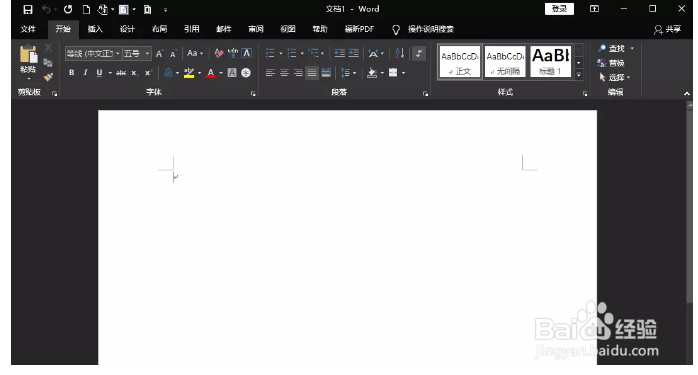This screenshot has width=698, height=375.
Task: Apply numbered list
Action: point(292,53)
